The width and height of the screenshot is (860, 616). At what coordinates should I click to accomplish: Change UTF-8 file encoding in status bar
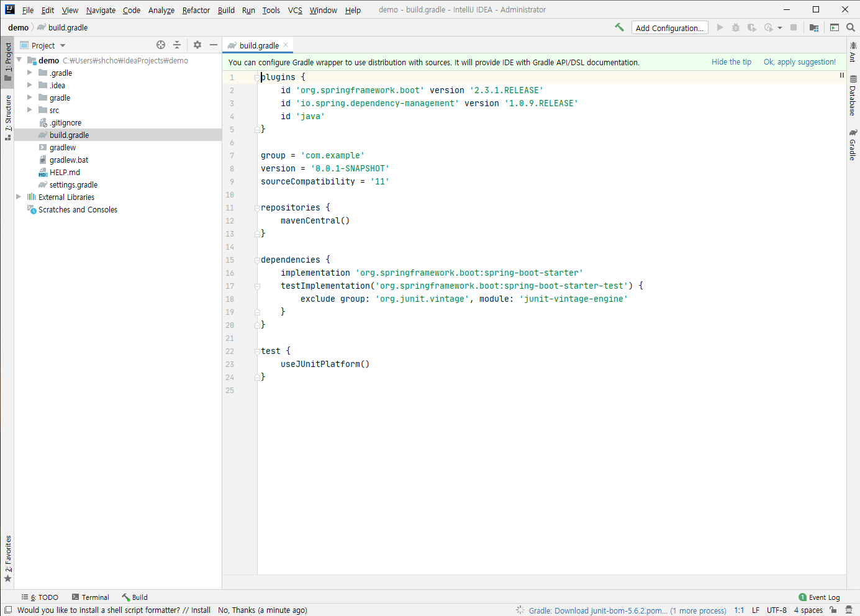777,610
